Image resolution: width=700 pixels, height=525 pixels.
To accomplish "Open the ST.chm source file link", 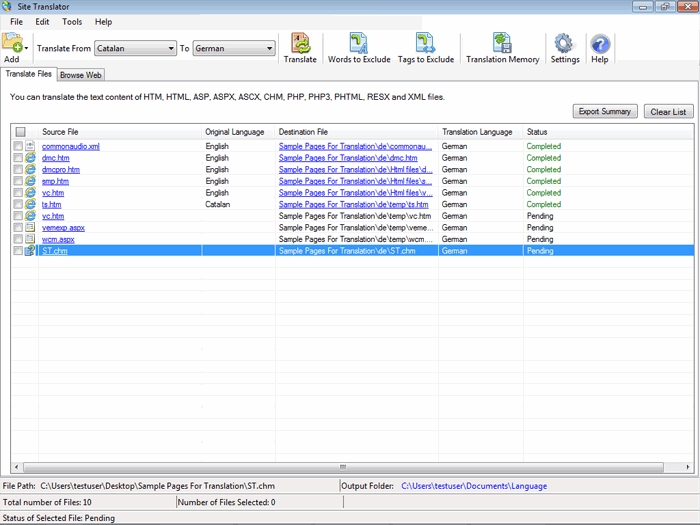I will pos(55,251).
